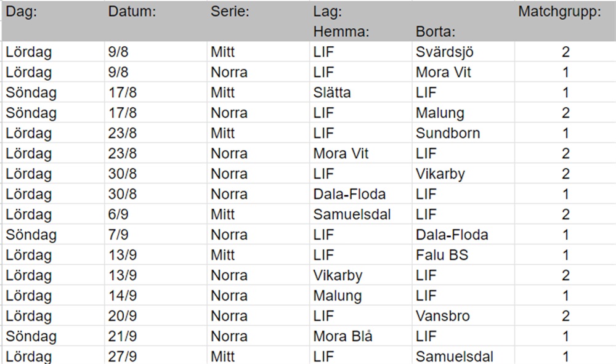The image size is (616, 364).
Task: Select the 7/9 date cell
Action: click(x=156, y=235)
